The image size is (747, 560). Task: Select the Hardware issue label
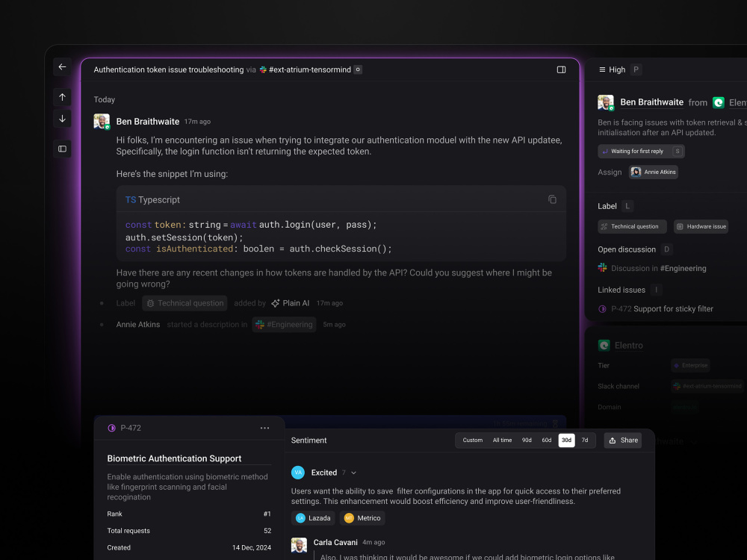pos(701,227)
